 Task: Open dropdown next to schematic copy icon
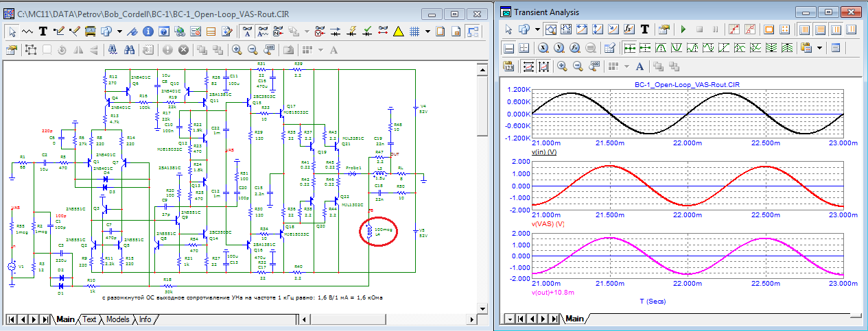(x=119, y=32)
